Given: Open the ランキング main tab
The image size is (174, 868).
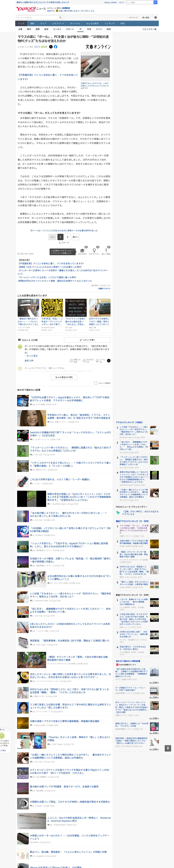Looking at the screenshot, I should tap(109, 24).
